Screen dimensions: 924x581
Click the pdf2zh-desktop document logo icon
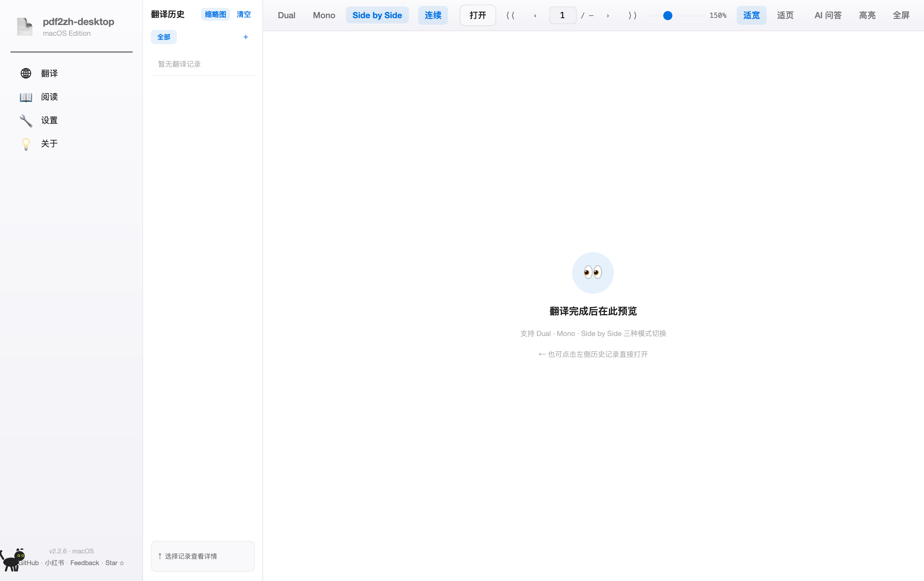25,27
